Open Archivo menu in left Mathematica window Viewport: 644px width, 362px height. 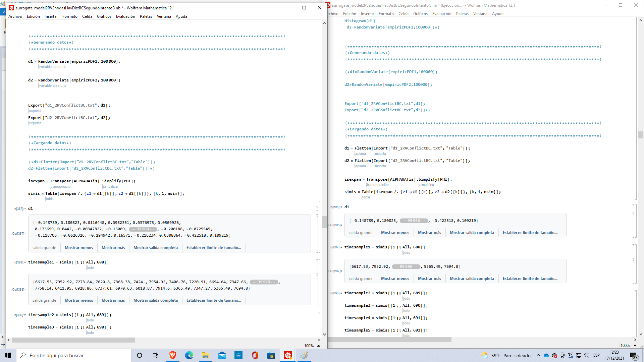pos(15,16)
